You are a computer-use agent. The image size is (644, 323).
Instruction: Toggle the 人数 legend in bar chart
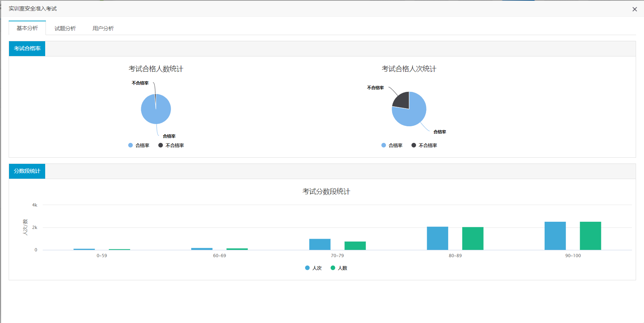pyautogui.click(x=339, y=268)
